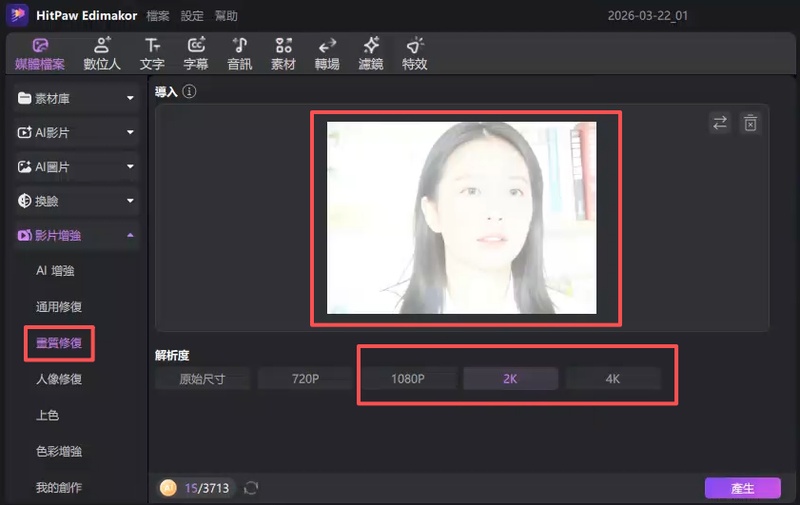This screenshot has width=800, height=505.
Task: Click the 解析度 resolution label
Action: point(172,356)
